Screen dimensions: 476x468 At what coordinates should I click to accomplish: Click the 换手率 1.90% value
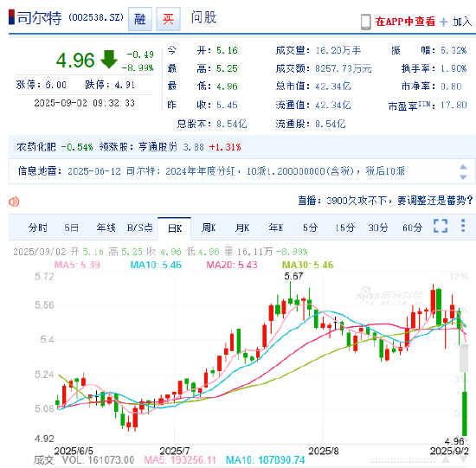(x=453, y=68)
